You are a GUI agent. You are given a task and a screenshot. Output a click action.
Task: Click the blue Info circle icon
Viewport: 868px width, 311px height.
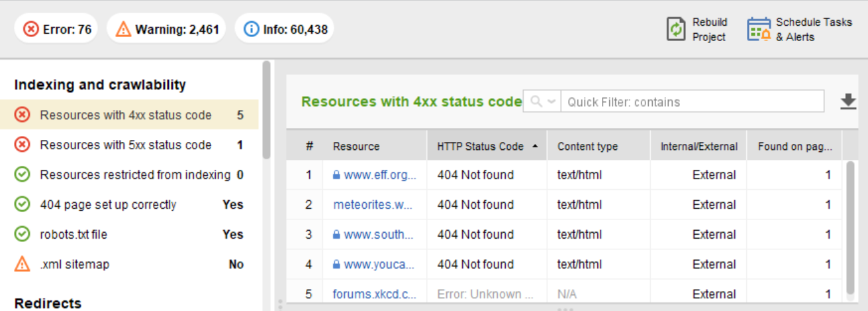tap(251, 29)
